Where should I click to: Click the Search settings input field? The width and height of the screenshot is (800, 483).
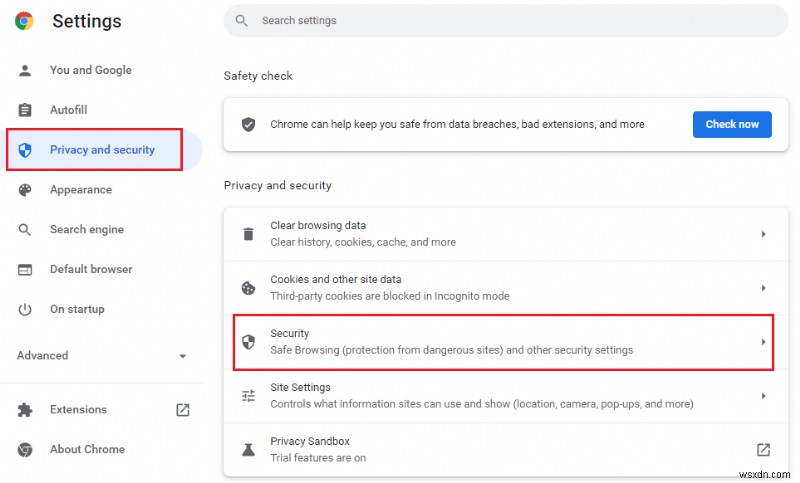pos(500,20)
